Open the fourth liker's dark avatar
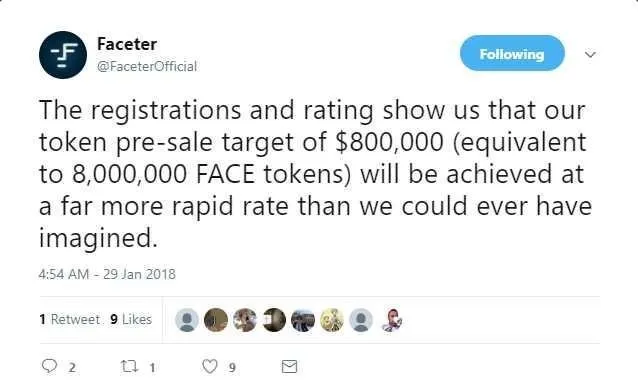Viewport: 638px width, 387px height. point(273,320)
